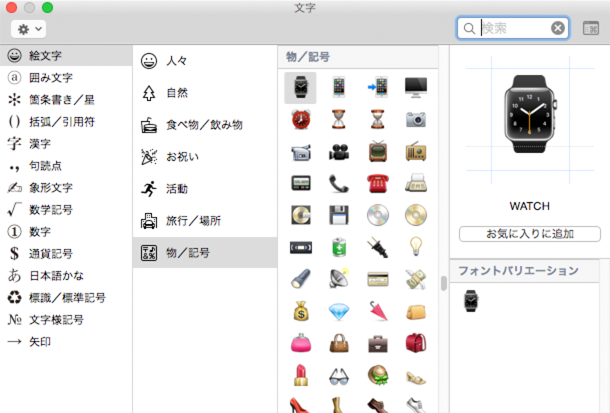Select 標識／標準記号 category

click(66, 298)
